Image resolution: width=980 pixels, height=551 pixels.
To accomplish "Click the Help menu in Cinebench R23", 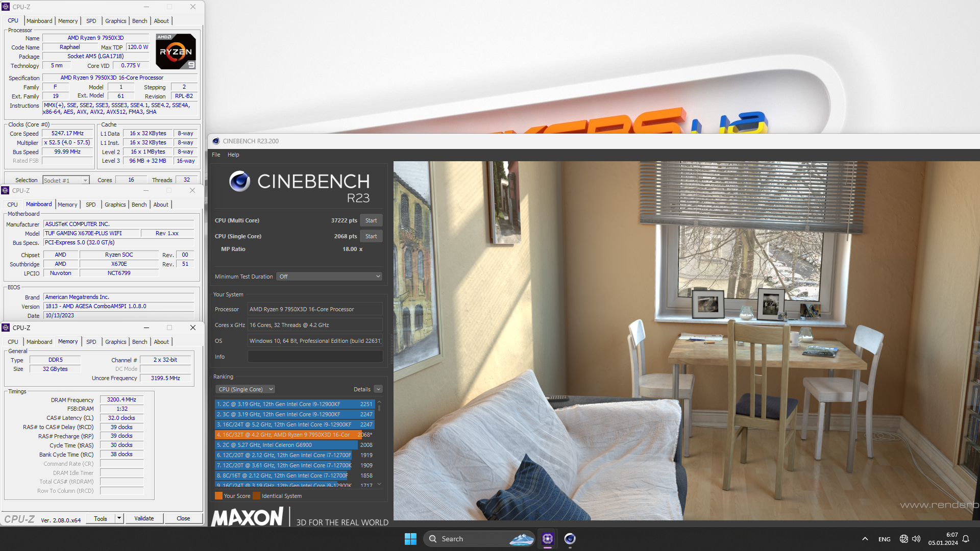I will click(x=234, y=154).
